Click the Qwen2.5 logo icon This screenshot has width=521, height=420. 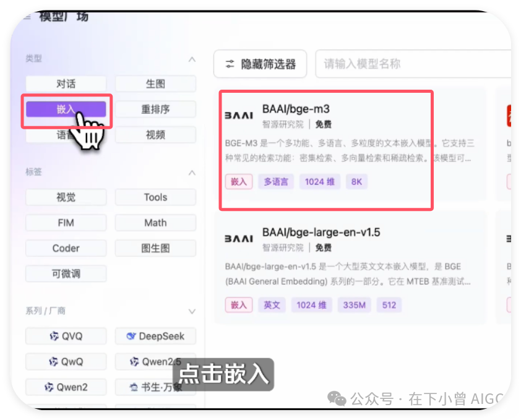[134, 362]
